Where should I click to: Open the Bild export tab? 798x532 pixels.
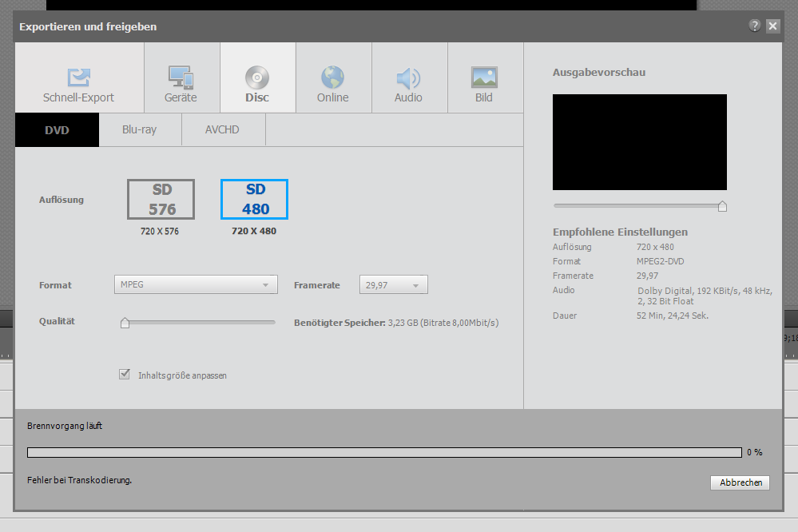tap(485, 77)
